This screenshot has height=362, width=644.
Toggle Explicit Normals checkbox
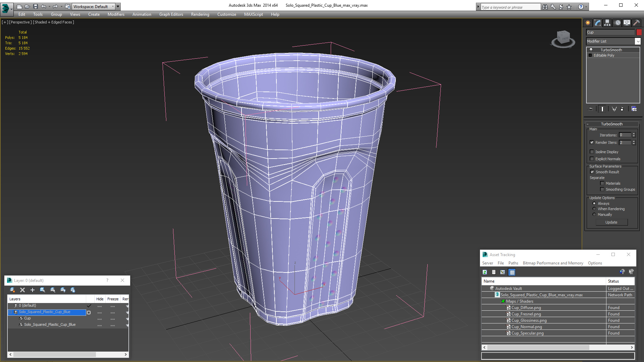[x=592, y=159]
